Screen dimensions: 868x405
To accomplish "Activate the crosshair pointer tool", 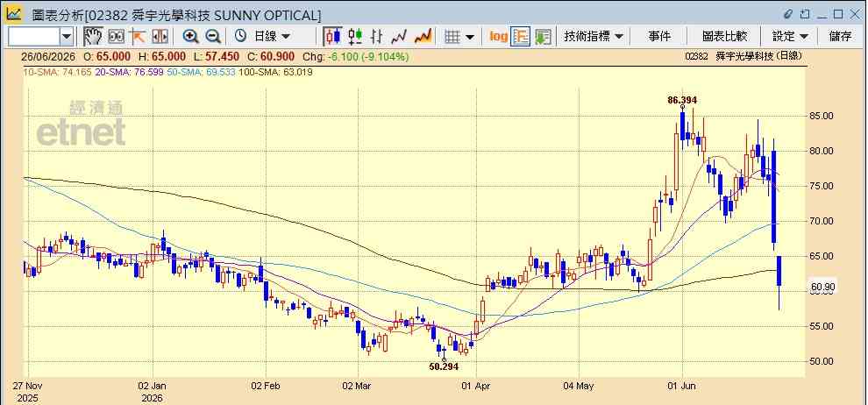I will click(x=138, y=37).
